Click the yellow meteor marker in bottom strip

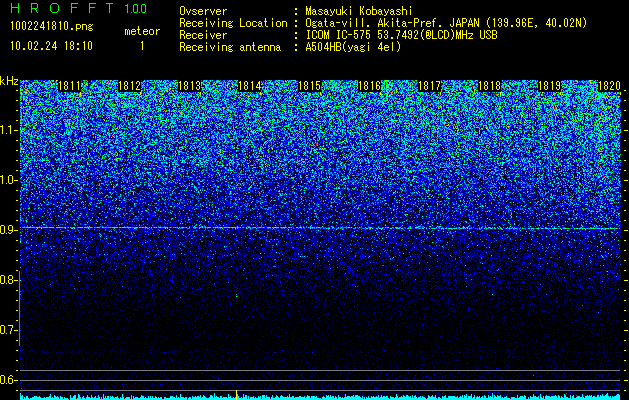(237, 395)
